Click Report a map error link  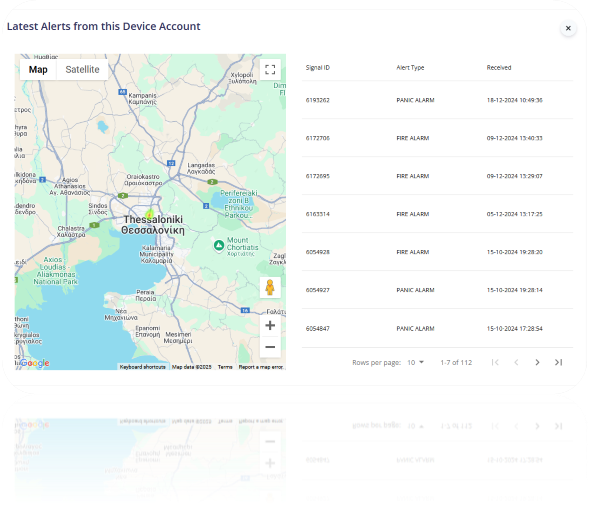pos(261,367)
